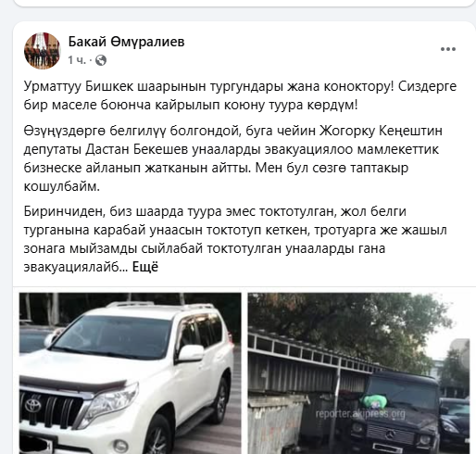
Task: Click the Toyota logo on the car grille
Action: [33, 406]
